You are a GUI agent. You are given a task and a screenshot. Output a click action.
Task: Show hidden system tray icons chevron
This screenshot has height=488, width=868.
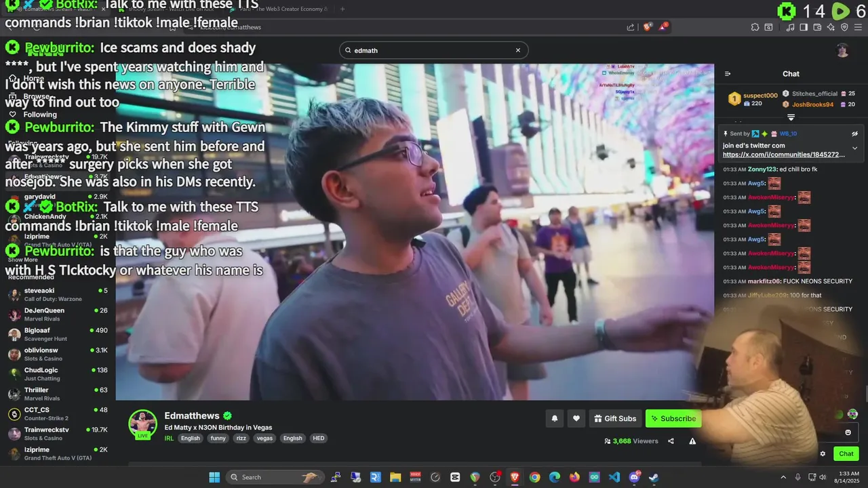tap(783, 477)
